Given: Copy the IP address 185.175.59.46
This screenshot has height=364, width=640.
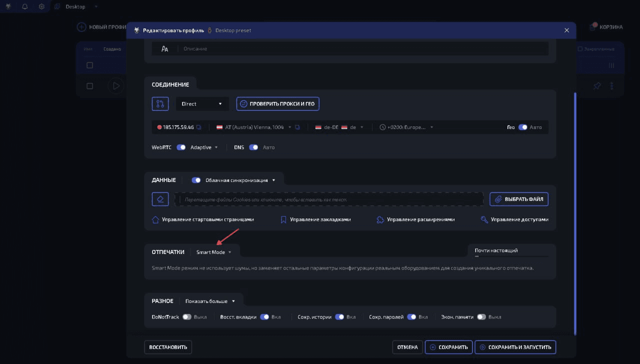Looking at the screenshot, I should click(198, 127).
